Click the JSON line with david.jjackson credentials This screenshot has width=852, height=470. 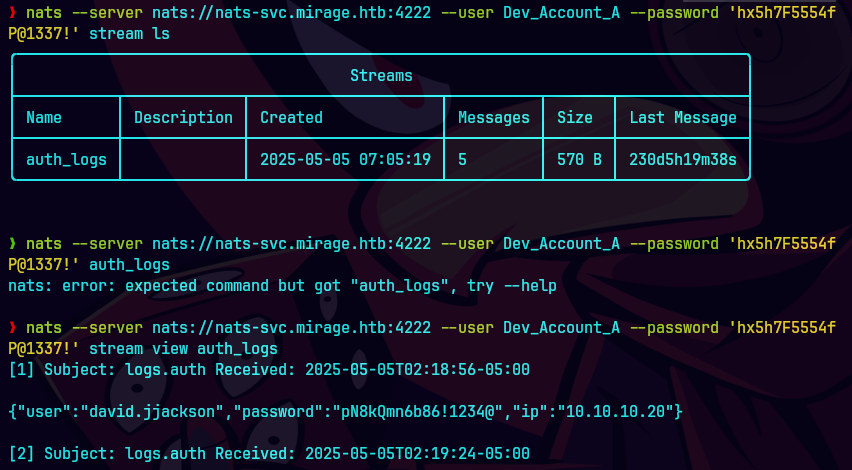point(345,412)
